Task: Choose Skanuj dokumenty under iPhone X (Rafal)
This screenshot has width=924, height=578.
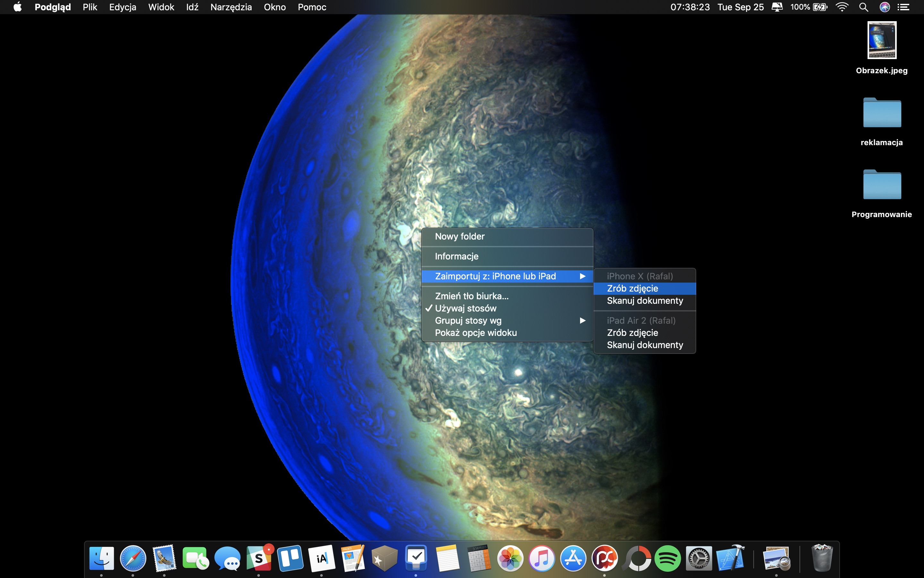Action: (x=645, y=301)
